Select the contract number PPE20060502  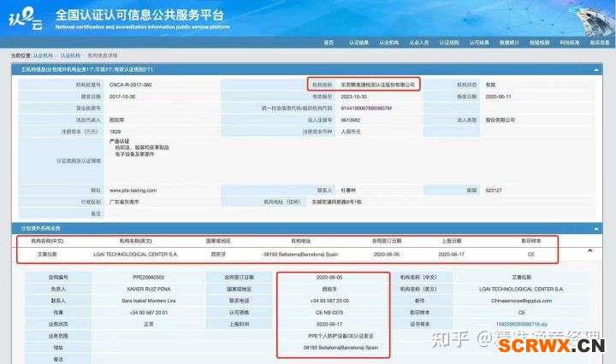click(x=149, y=278)
